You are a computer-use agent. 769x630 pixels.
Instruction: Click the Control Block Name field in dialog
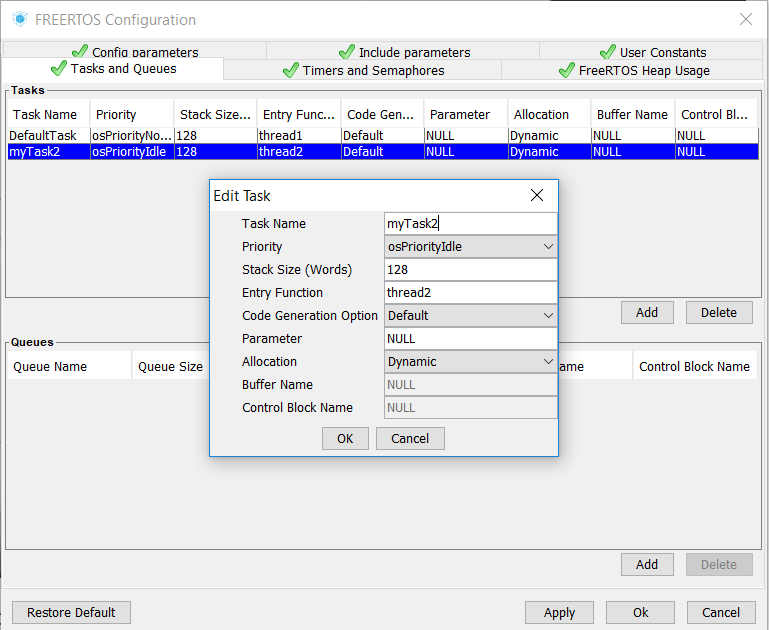(471, 408)
